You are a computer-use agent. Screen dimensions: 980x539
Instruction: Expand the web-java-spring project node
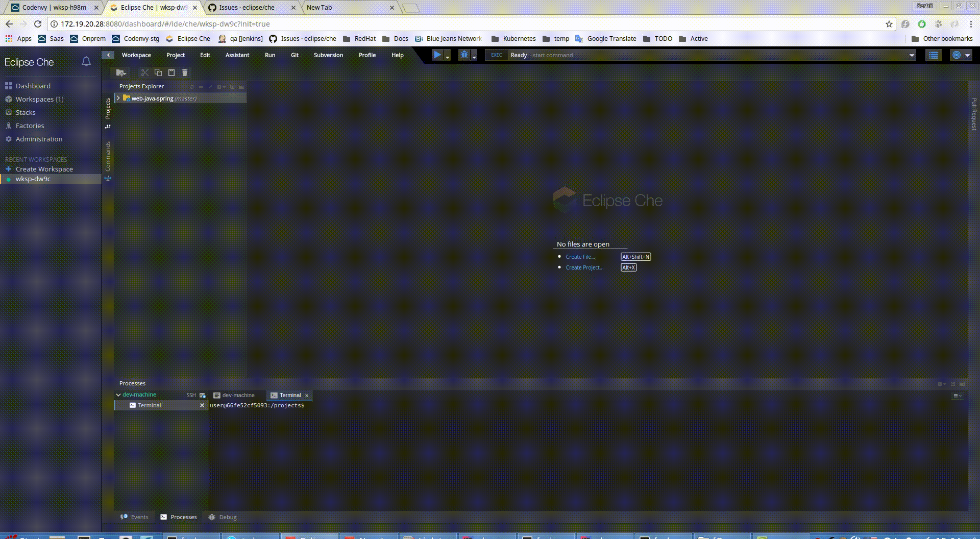click(x=118, y=98)
